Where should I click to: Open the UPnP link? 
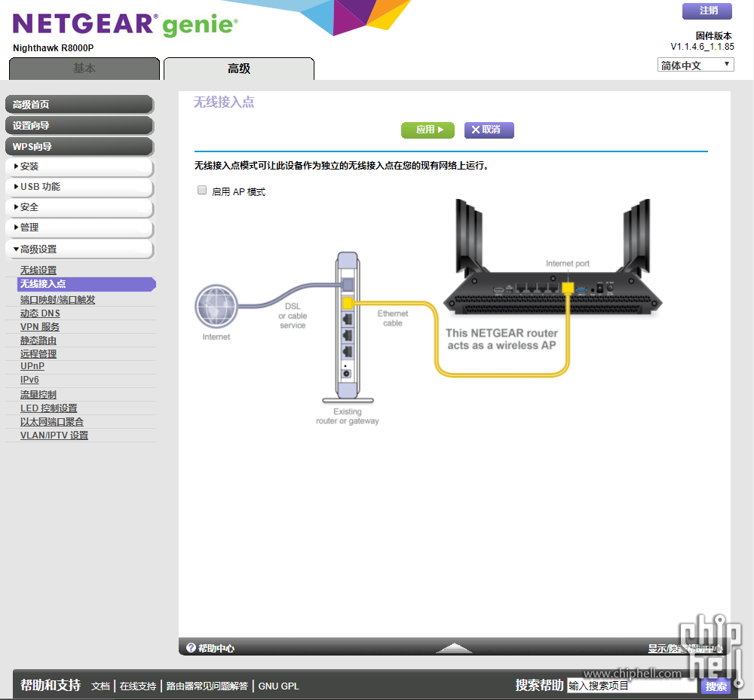(32, 366)
